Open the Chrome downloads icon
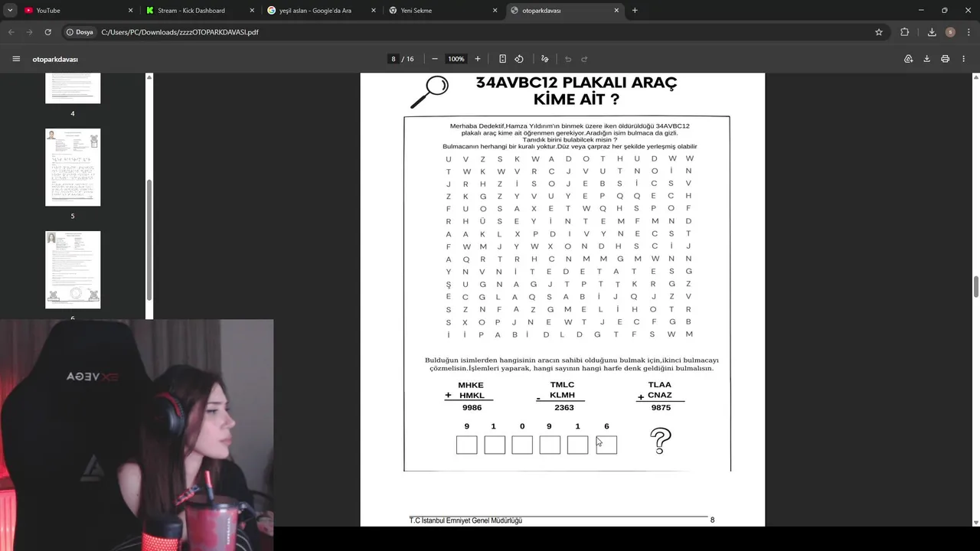 932,32
